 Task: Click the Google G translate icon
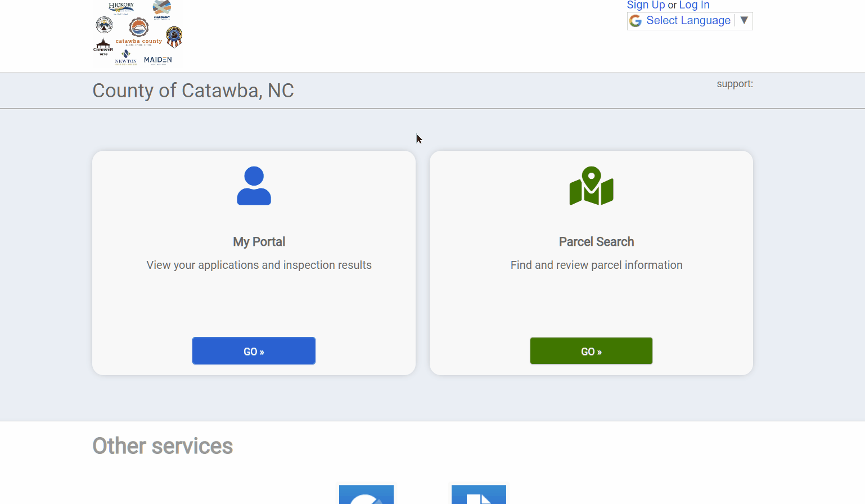click(x=636, y=21)
